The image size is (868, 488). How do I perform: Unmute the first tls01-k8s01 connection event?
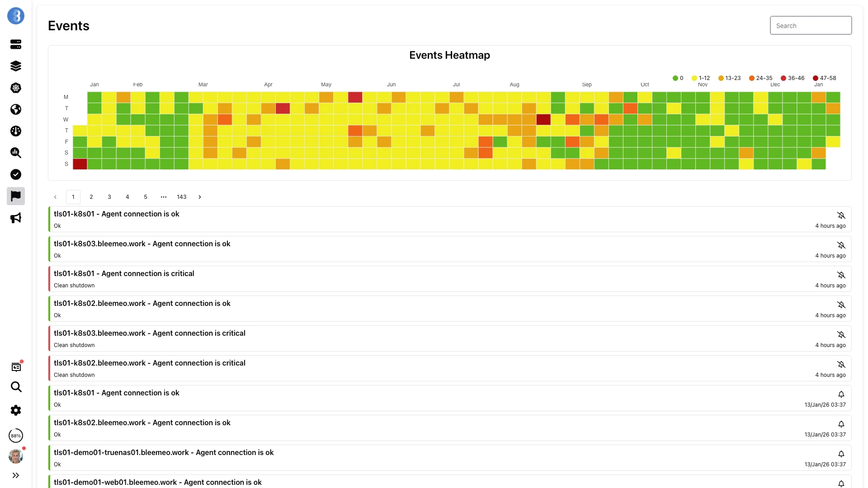841,216
